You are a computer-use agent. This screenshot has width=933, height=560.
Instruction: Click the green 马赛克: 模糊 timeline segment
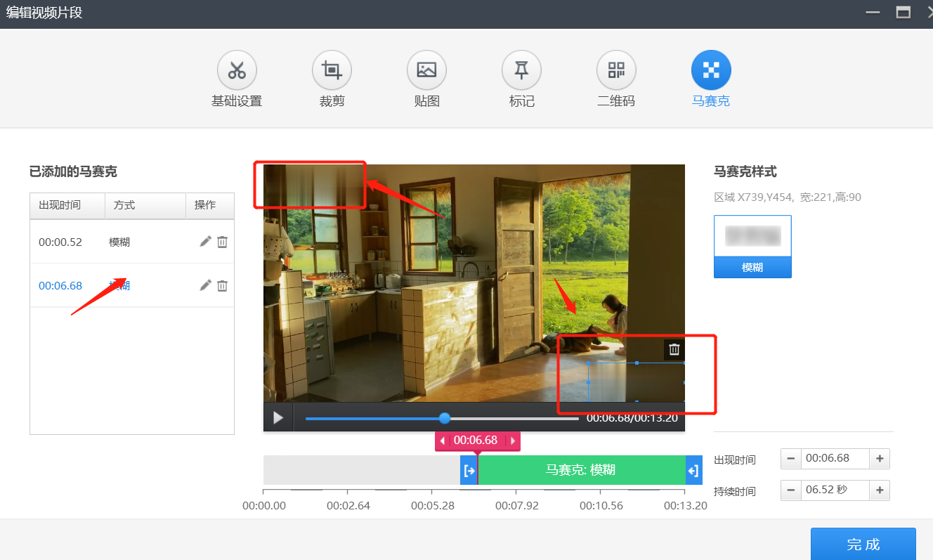(581, 470)
